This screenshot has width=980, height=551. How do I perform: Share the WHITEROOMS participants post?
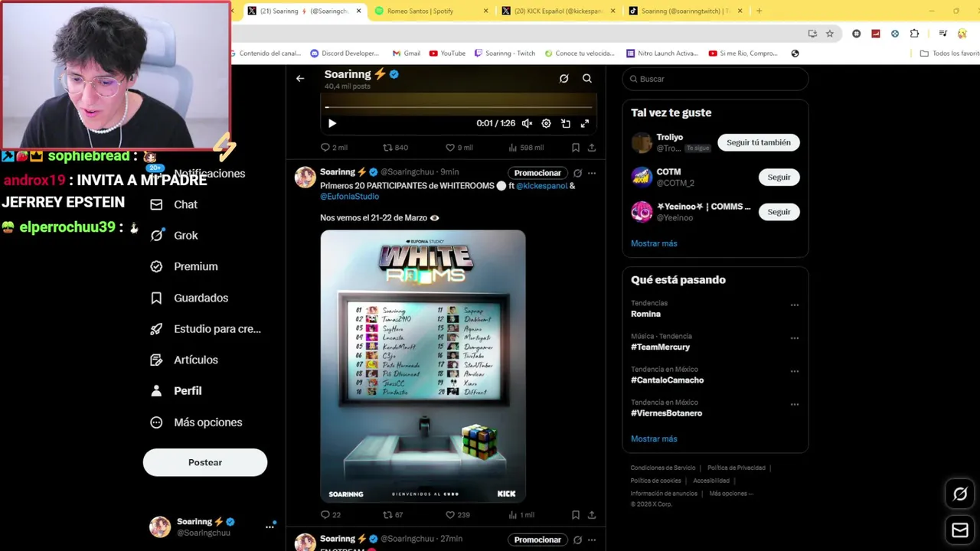(592, 515)
